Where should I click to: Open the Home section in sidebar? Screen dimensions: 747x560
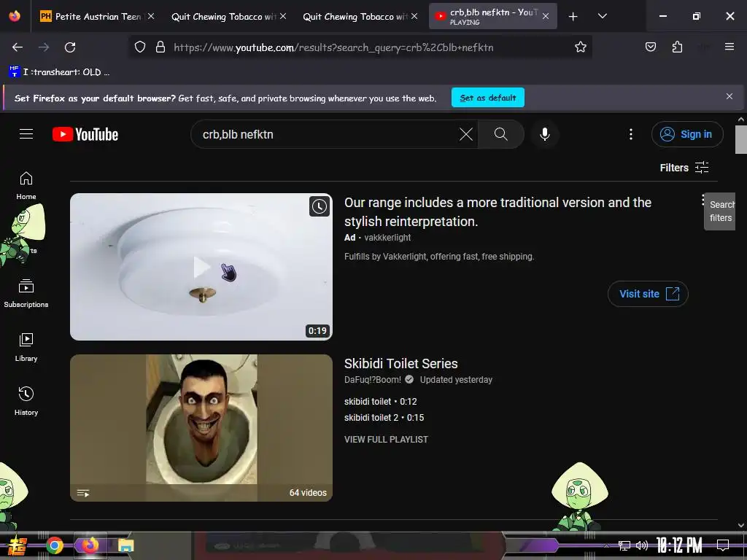pos(26,186)
